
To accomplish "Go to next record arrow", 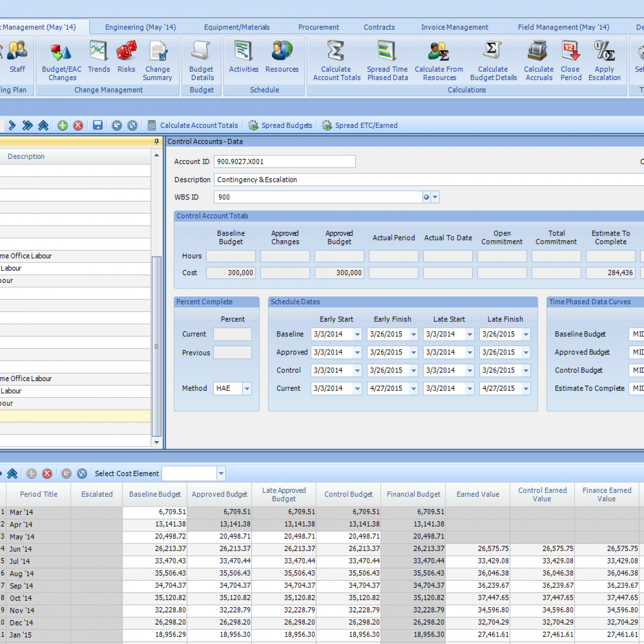I will click(12, 125).
